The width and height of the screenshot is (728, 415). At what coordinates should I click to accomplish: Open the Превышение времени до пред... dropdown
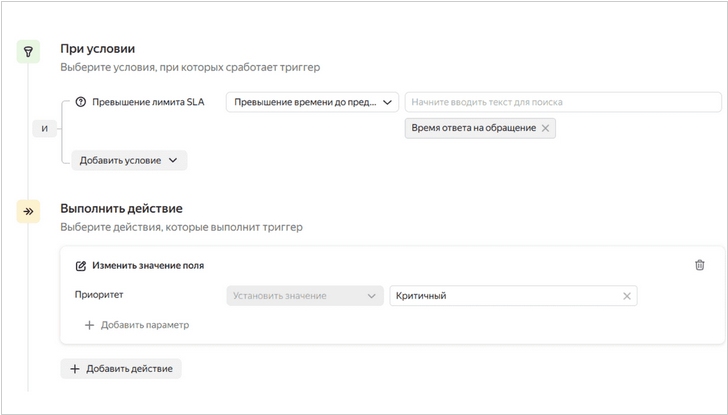tap(312, 102)
